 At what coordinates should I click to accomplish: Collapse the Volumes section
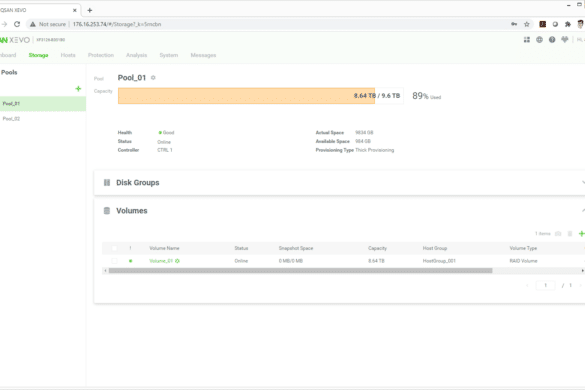click(583, 210)
